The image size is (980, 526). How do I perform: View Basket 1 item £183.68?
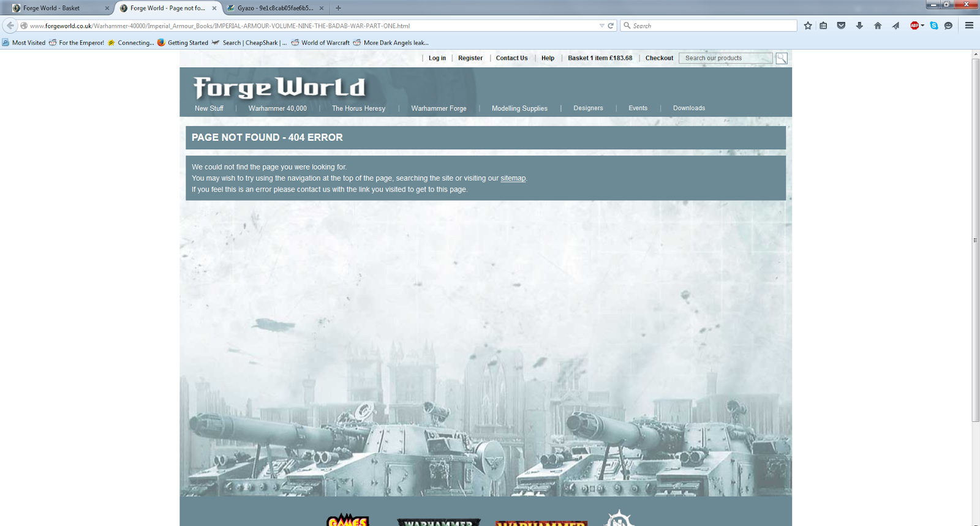pos(600,58)
